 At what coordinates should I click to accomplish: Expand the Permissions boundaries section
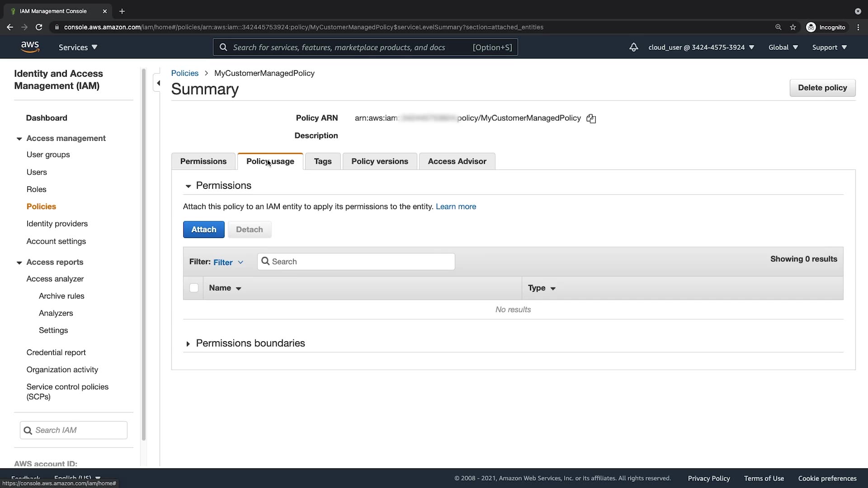[188, 344]
